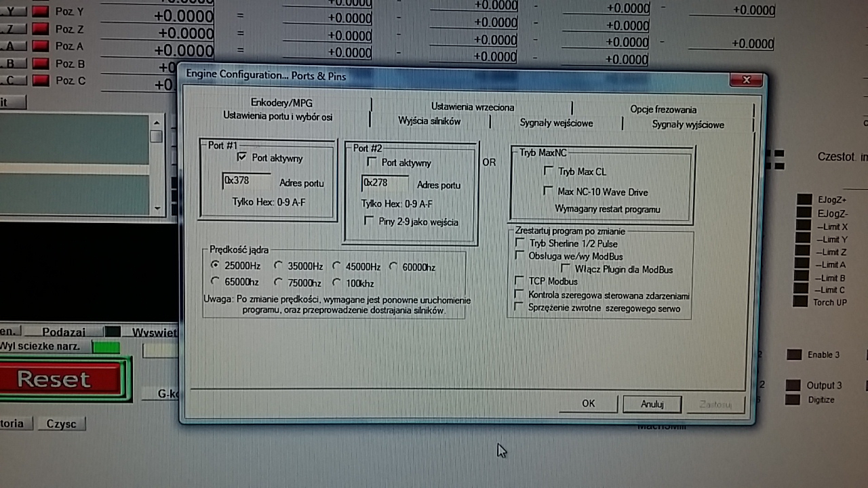
Task: Check 'TCP Modbus' option
Action: tap(519, 281)
